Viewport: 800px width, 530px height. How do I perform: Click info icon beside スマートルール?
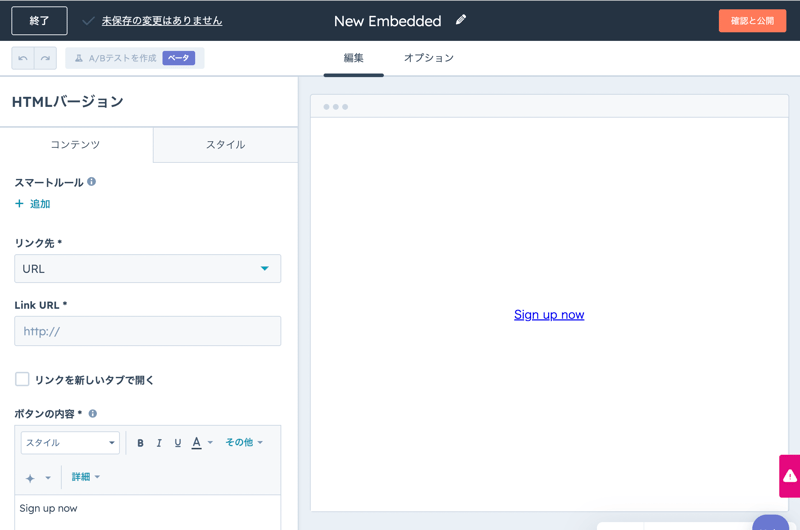tap(91, 182)
